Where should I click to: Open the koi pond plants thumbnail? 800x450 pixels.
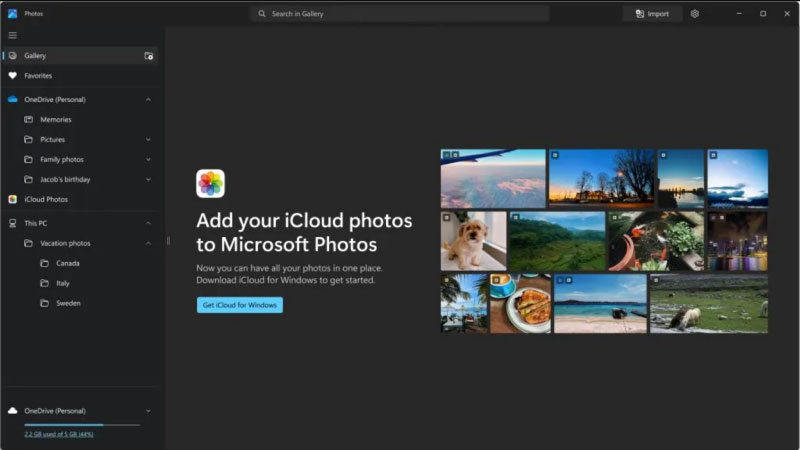pos(656,241)
